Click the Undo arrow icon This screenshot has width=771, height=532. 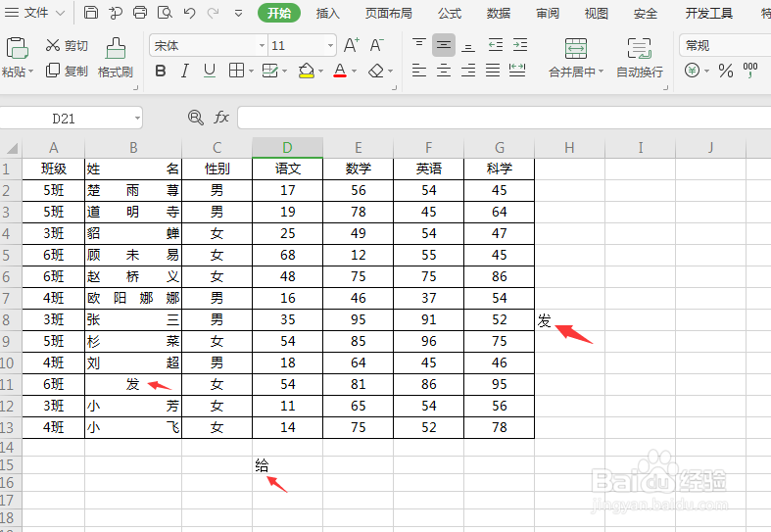point(189,13)
